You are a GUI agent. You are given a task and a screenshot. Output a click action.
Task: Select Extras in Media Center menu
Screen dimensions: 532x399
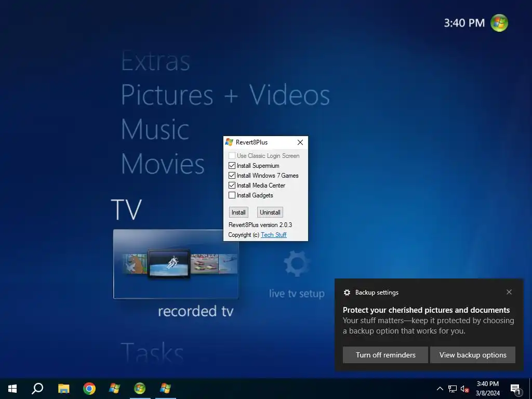pos(155,61)
